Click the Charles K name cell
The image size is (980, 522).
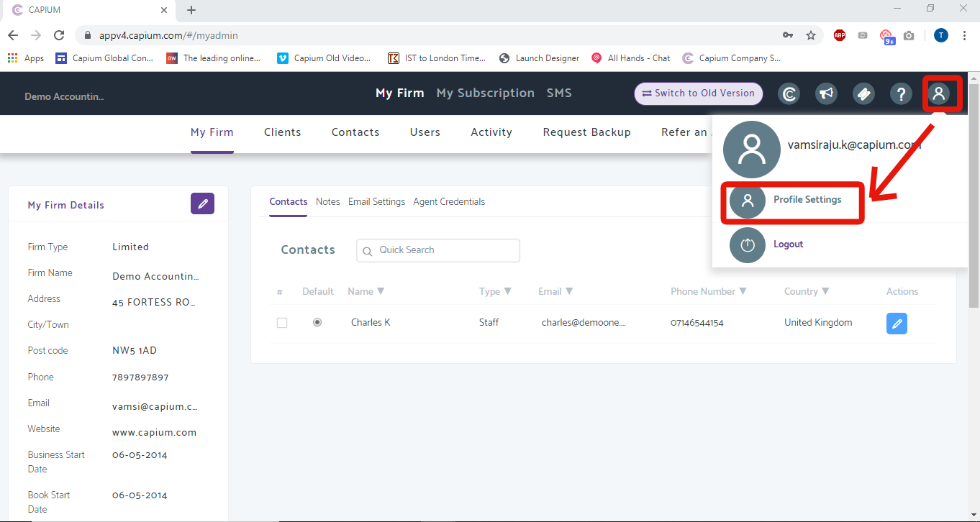(x=371, y=323)
